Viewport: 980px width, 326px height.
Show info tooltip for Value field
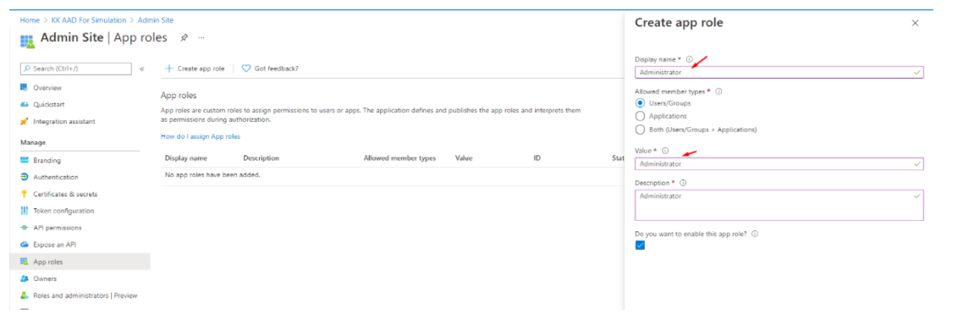[665, 151]
